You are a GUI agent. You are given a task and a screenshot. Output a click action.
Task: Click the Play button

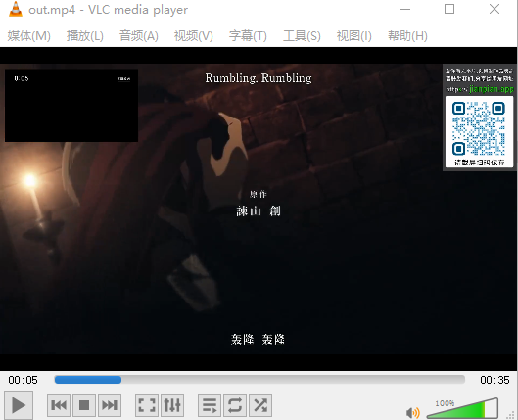(x=19, y=404)
